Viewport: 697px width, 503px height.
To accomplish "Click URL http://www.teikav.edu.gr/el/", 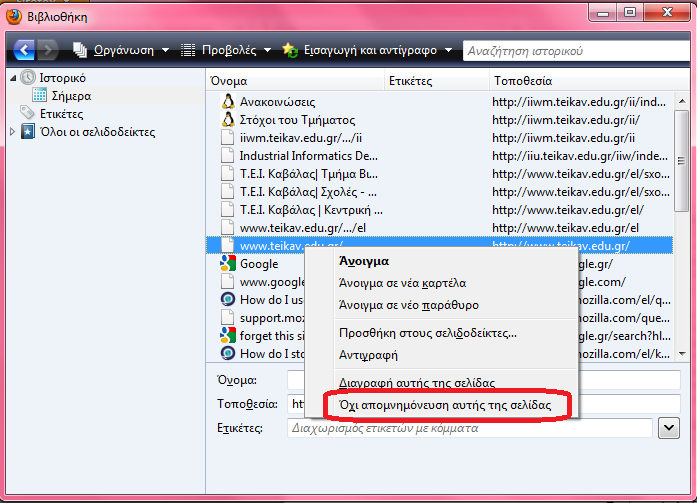I will 568,210.
